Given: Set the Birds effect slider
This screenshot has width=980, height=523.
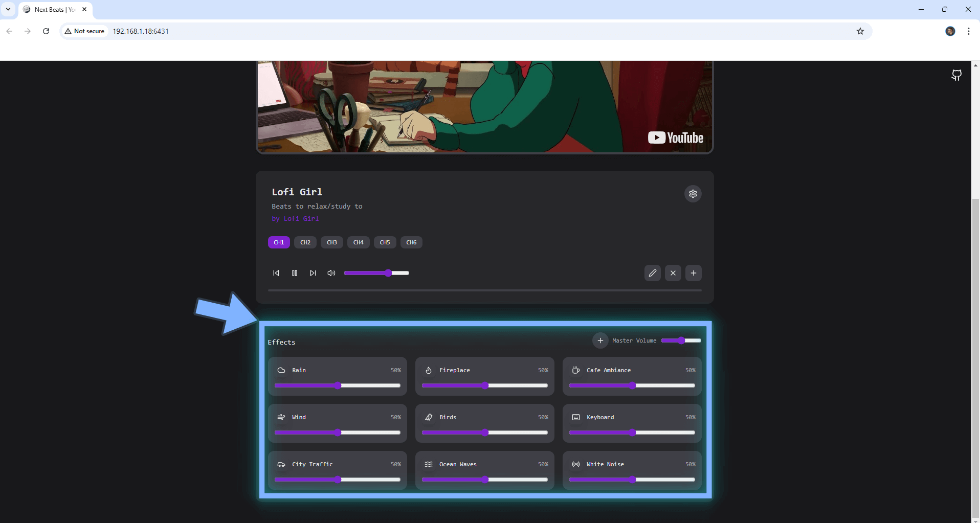Looking at the screenshot, I should [x=485, y=433].
